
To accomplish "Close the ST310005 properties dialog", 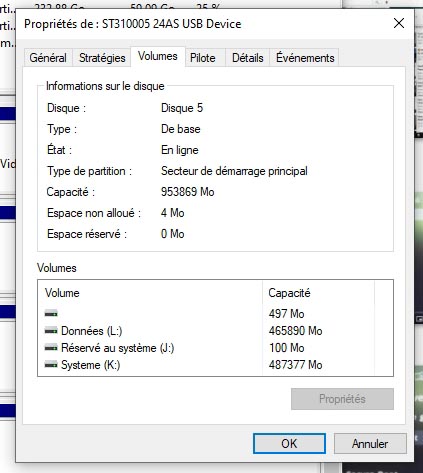I will point(399,23).
